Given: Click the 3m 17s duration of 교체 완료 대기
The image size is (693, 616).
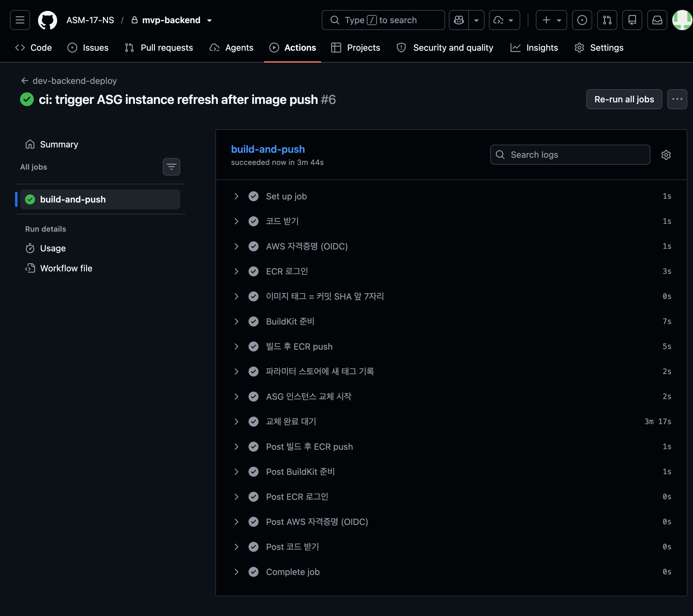Looking at the screenshot, I should click(658, 422).
